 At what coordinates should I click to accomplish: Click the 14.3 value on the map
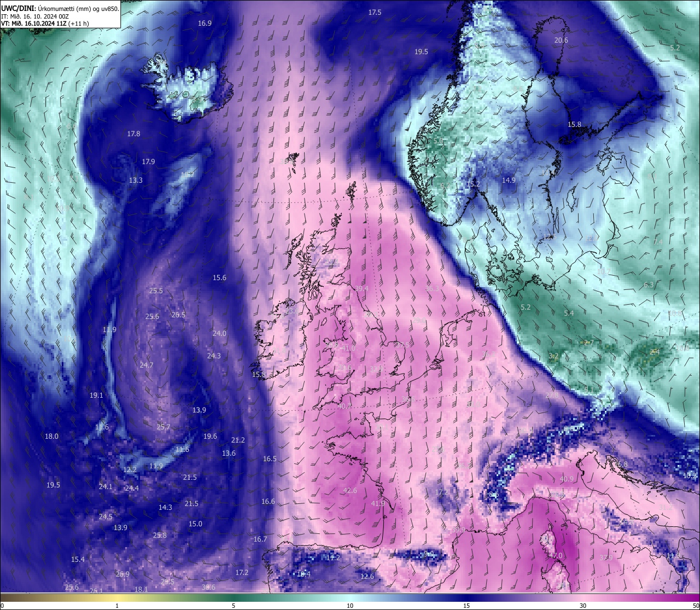tap(165, 508)
